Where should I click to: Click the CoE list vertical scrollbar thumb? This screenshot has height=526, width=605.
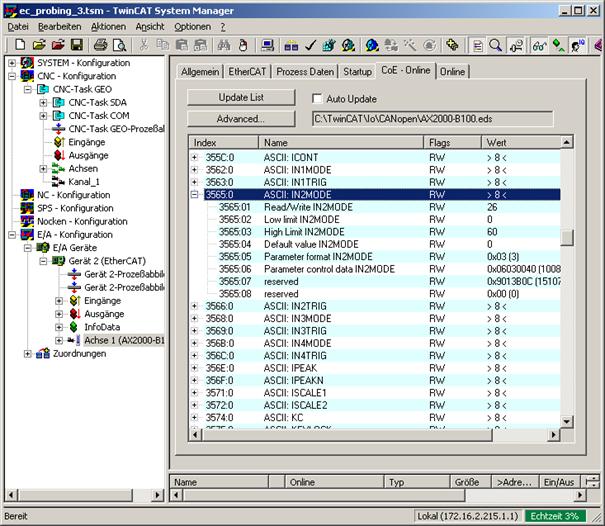tap(566, 237)
